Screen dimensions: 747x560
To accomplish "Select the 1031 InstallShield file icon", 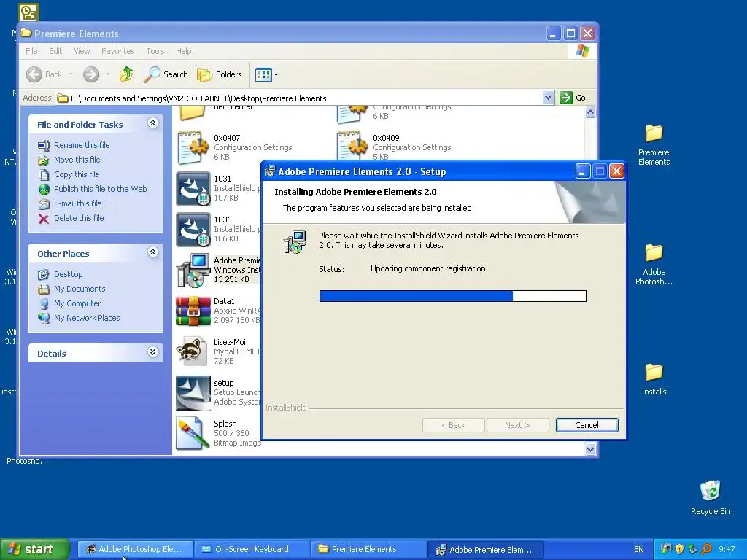I will pos(193,189).
